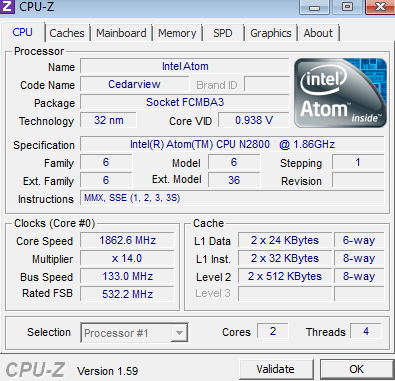Click the empty Brand ID field

point(267,84)
